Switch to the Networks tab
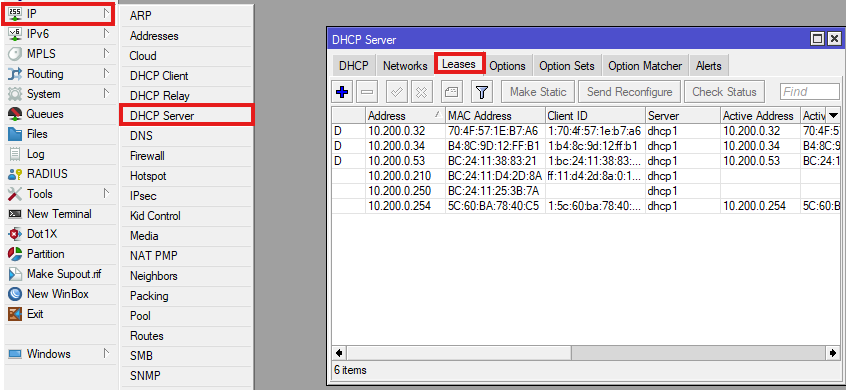This screenshot has width=846, height=390. pyautogui.click(x=405, y=66)
